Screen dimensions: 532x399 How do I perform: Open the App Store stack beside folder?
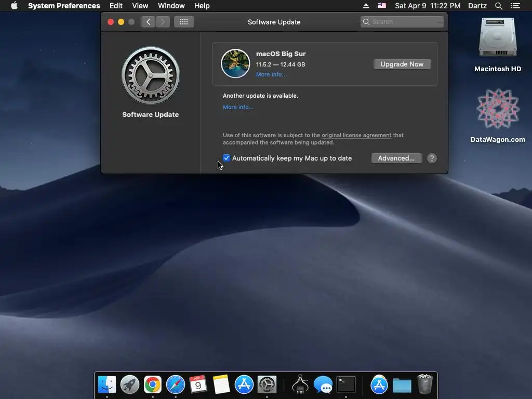click(x=379, y=384)
